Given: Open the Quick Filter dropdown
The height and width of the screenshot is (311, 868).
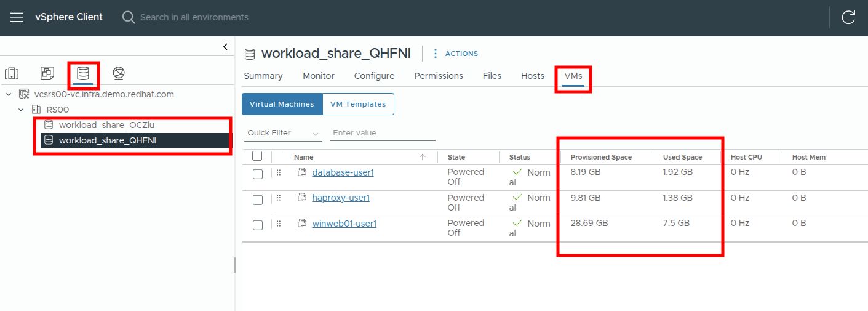Looking at the screenshot, I should point(284,133).
